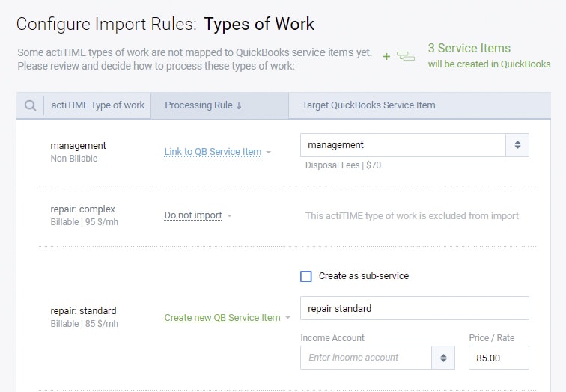The image size is (566, 392).
Task: Expand the management service item selector arrows
Action: click(x=517, y=145)
